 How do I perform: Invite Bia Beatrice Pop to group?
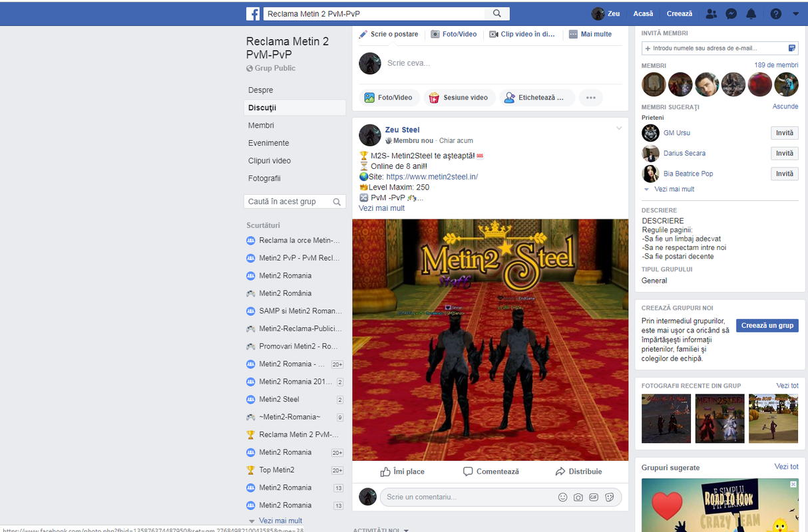785,174
